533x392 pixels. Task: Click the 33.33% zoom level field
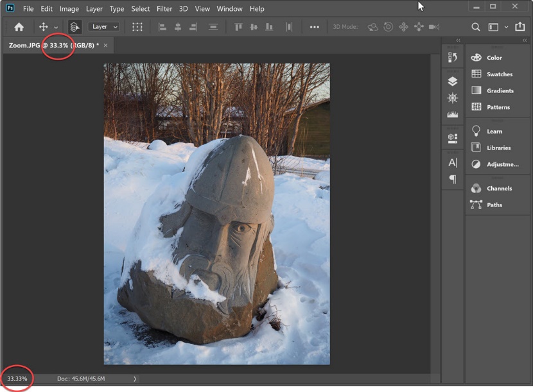pos(17,379)
